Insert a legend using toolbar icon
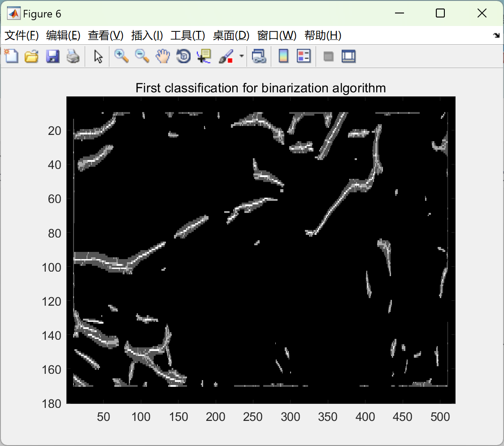The image size is (504, 446). (304, 56)
